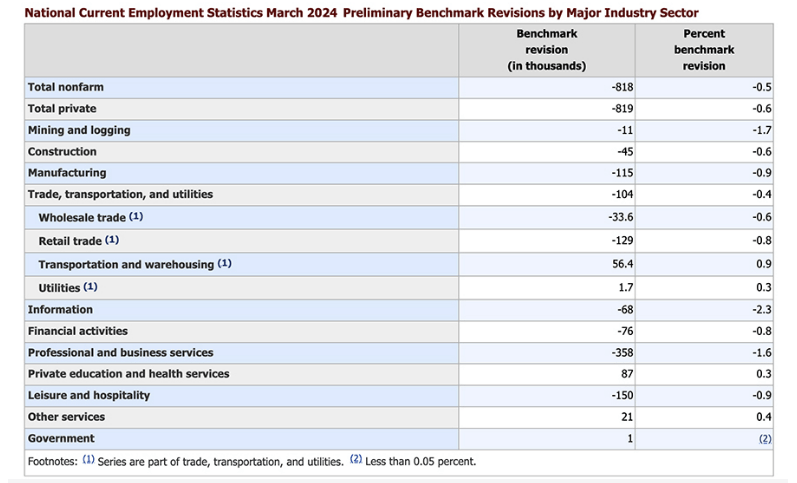Screen dimensions: 797x483
Task: Select the Mining and logging row label
Action: click(x=79, y=130)
